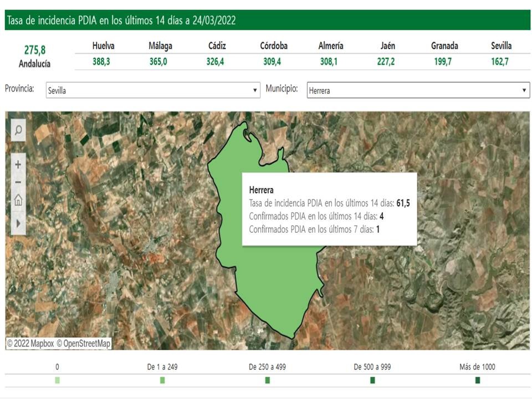
Task: Open the Provincia dropdown showing Sevilla
Action: click(x=152, y=90)
